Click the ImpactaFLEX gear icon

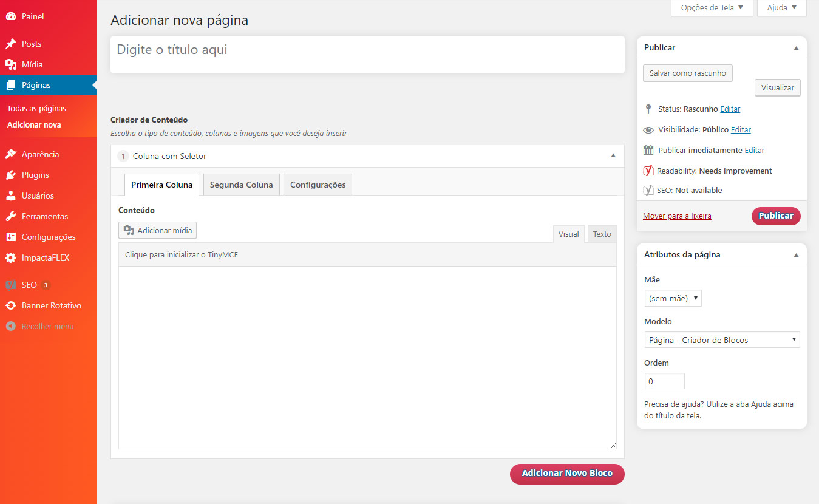pyautogui.click(x=11, y=257)
